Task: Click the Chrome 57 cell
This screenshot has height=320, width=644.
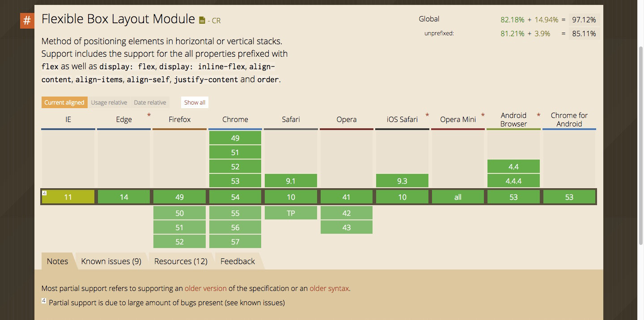Action: pos(235,242)
